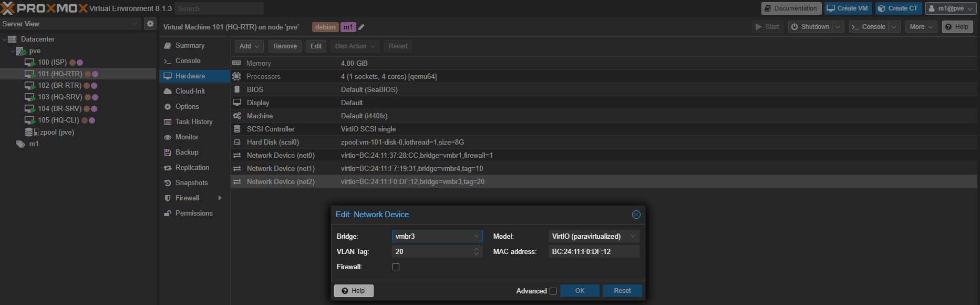Close the Edit Network Device dialog
Viewport: 980px width, 305px height.
coord(636,215)
